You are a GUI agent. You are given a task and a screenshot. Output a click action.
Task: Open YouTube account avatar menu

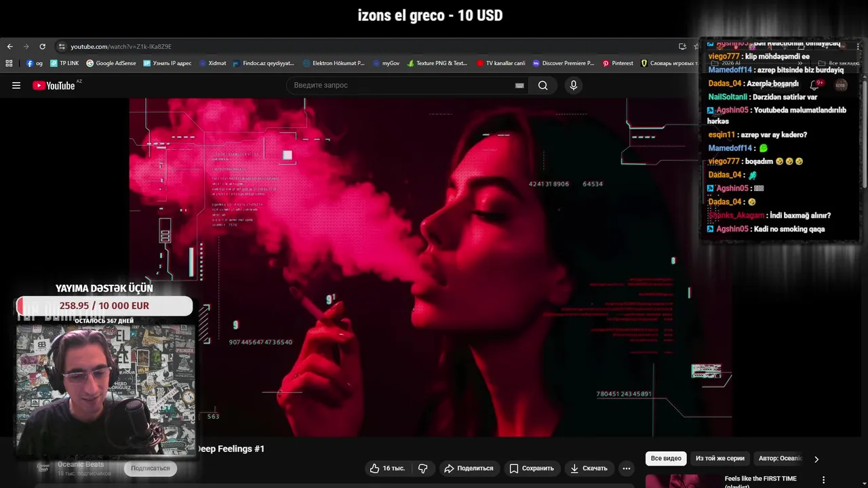(841, 85)
